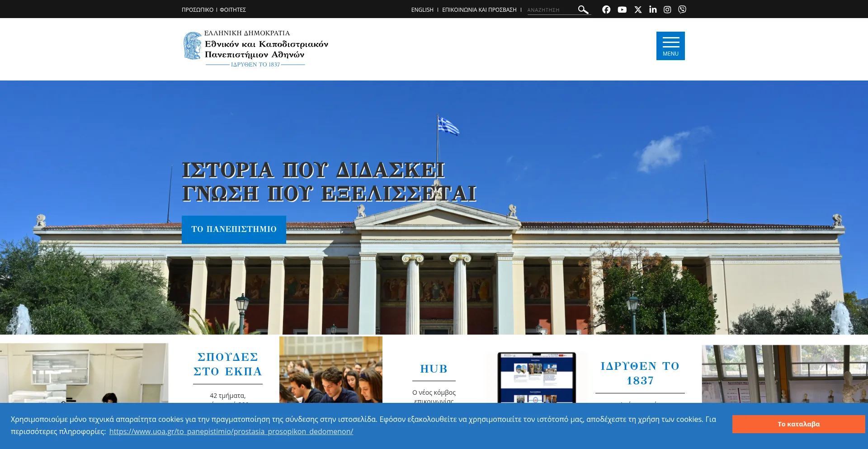Open ΕΠΙΚΟΙΝΩΝΙΑ ΚΑΙ ΠΡΟΣΒΑΣΗ link
This screenshot has height=449, width=868.
click(x=479, y=9)
